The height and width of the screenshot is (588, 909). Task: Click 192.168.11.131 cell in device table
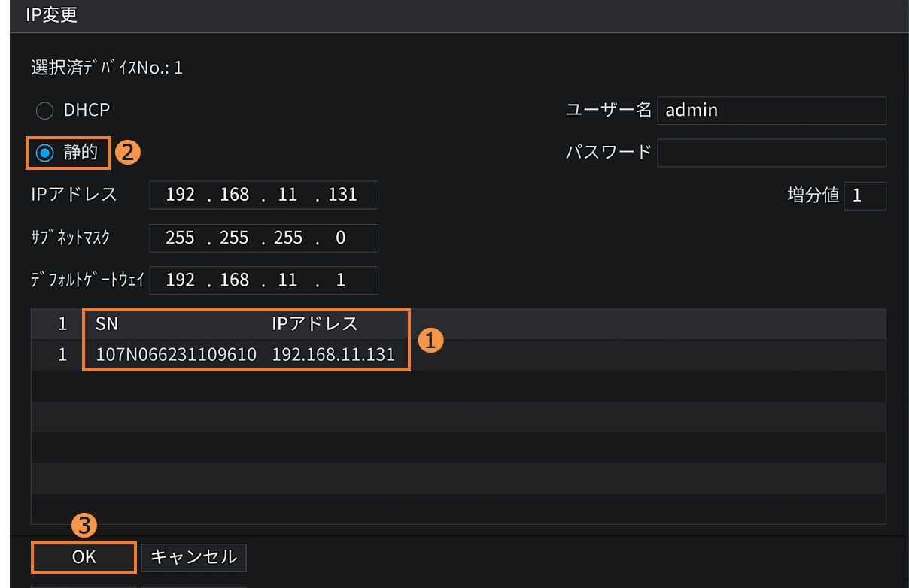(333, 355)
